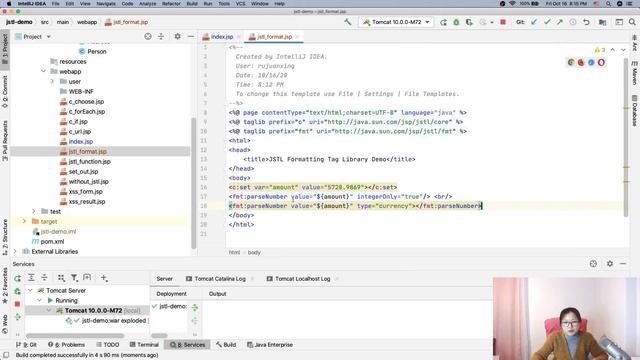The width and height of the screenshot is (640, 360).
Task: Collapse the Running node in Services
Action: pyautogui.click(x=40, y=300)
